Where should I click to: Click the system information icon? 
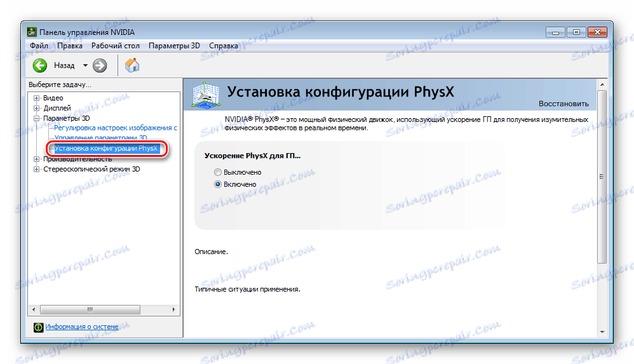coord(38,327)
